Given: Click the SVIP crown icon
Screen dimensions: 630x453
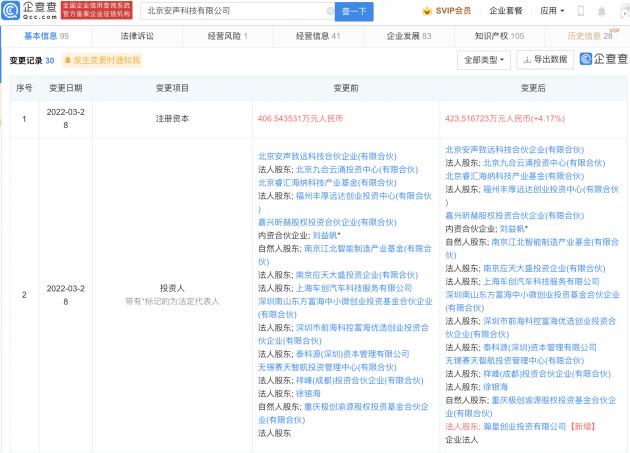Looking at the screenshot, I should coord(427,11).
